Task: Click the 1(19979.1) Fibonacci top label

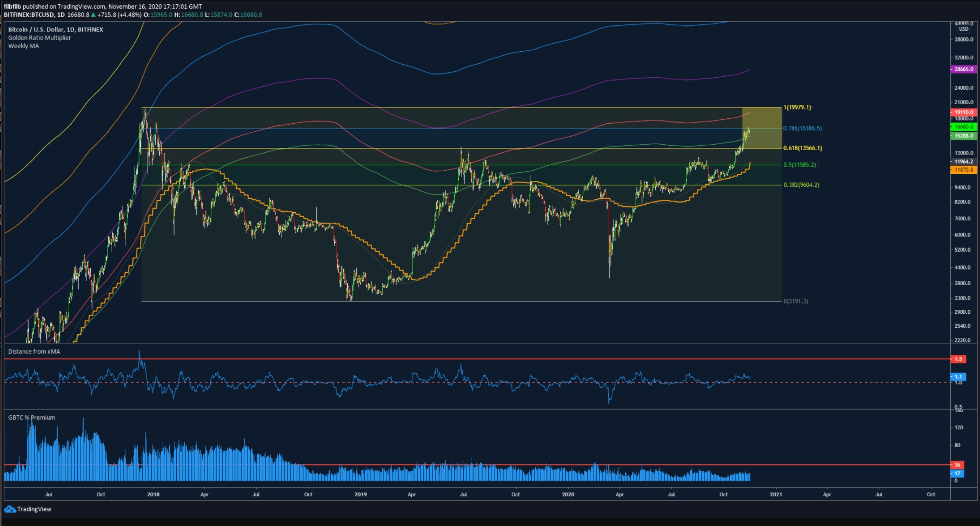Action: pos(797,107)
